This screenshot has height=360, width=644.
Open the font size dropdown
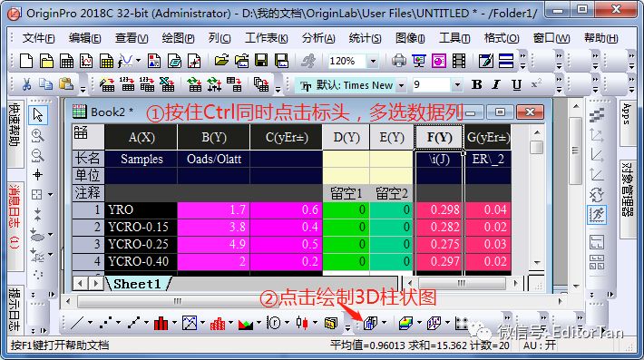point(457,85)
